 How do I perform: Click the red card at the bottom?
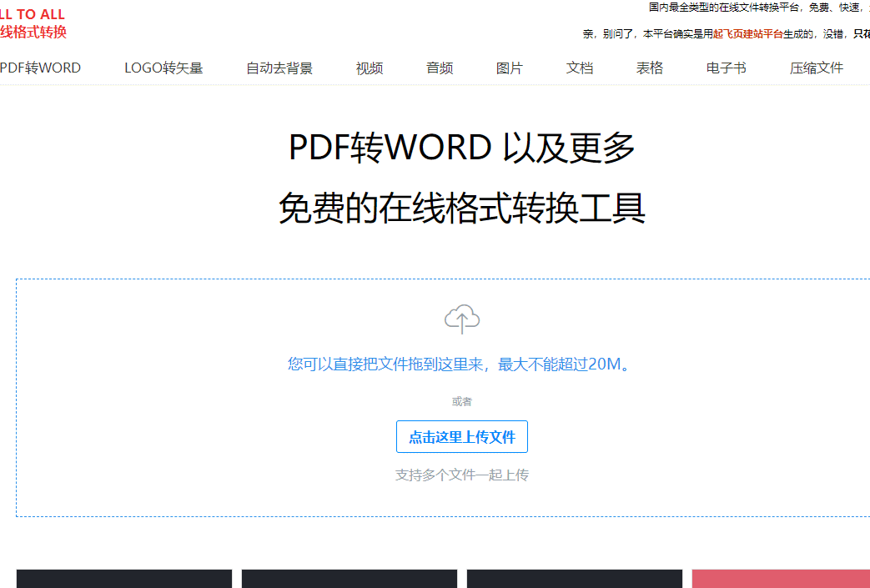pyautogui.click(x=780, y=579)
